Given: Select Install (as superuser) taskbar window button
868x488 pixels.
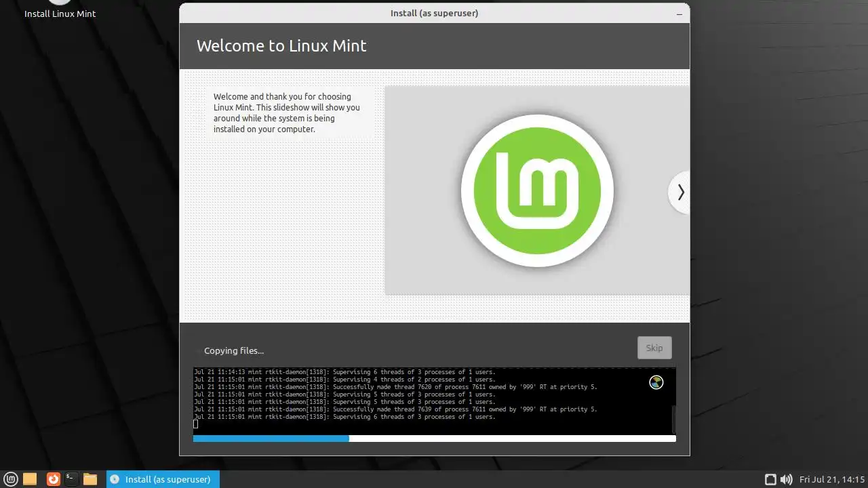Looking at the screenshot, I should click(163, 479).
